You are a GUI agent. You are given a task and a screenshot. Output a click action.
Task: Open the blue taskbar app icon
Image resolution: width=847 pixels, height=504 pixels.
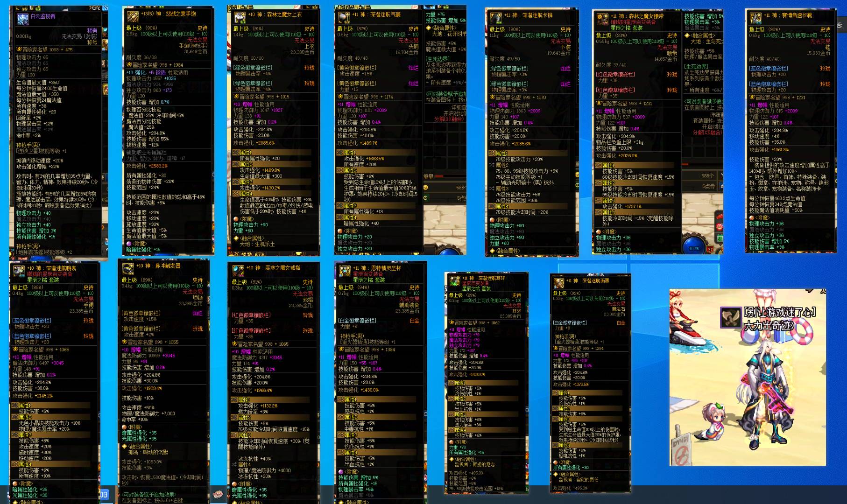(104, 495)
